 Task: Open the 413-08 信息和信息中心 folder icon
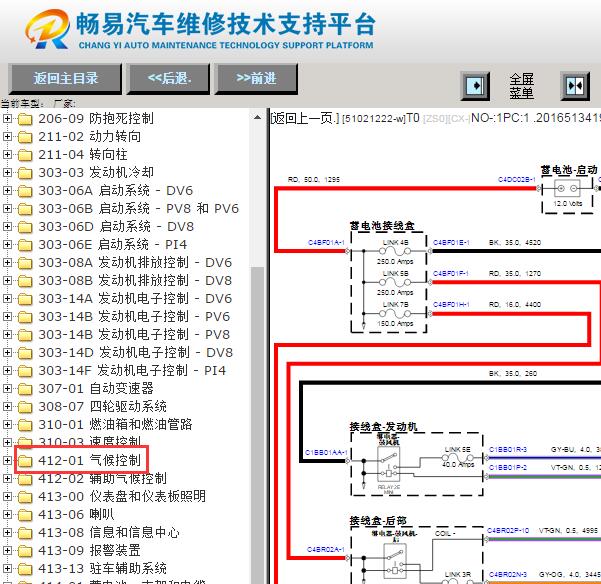pyautogui.click(x=25, y=533)
